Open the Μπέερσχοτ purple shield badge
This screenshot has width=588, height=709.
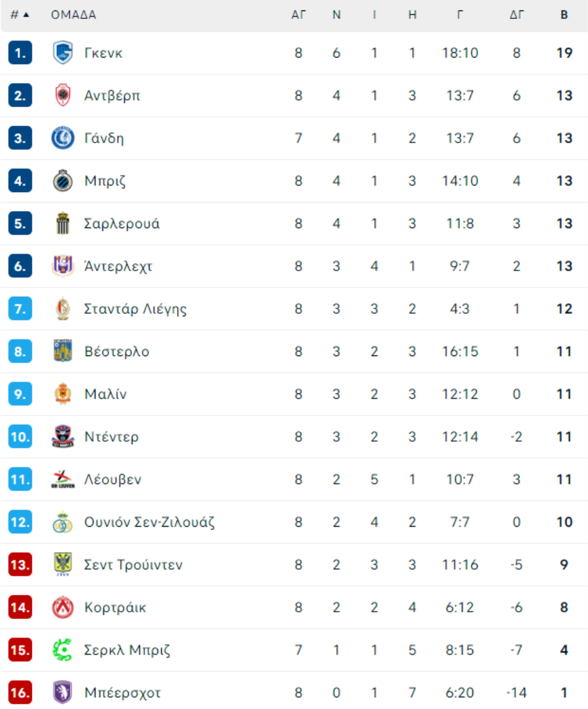point(63,692)
